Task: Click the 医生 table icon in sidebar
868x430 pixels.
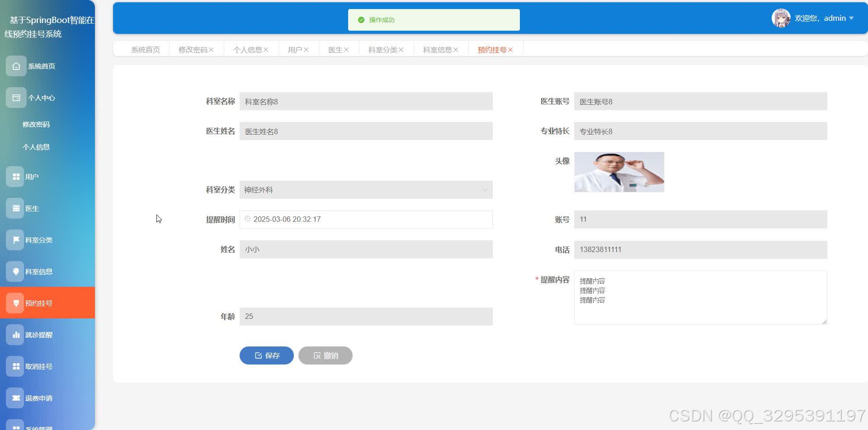Action: tap(15, 208)
